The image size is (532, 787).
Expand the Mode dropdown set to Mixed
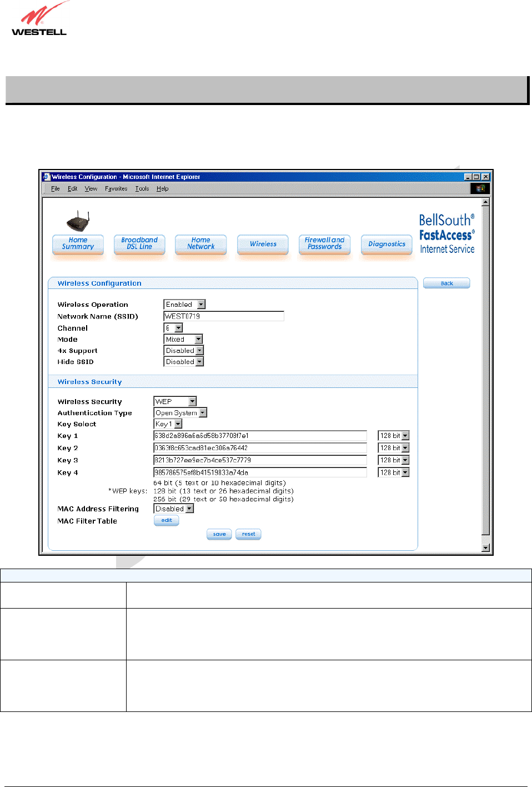click(199, 340)
